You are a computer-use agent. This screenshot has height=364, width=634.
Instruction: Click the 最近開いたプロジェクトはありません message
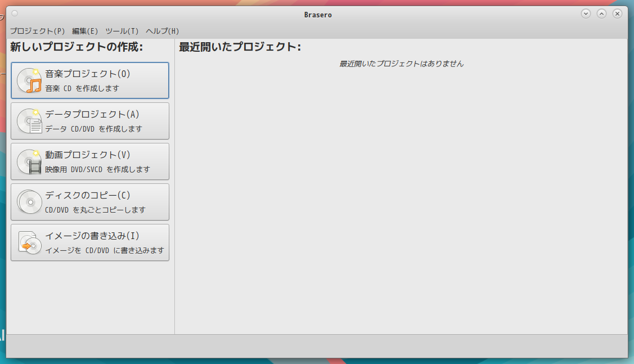[401, 64]
